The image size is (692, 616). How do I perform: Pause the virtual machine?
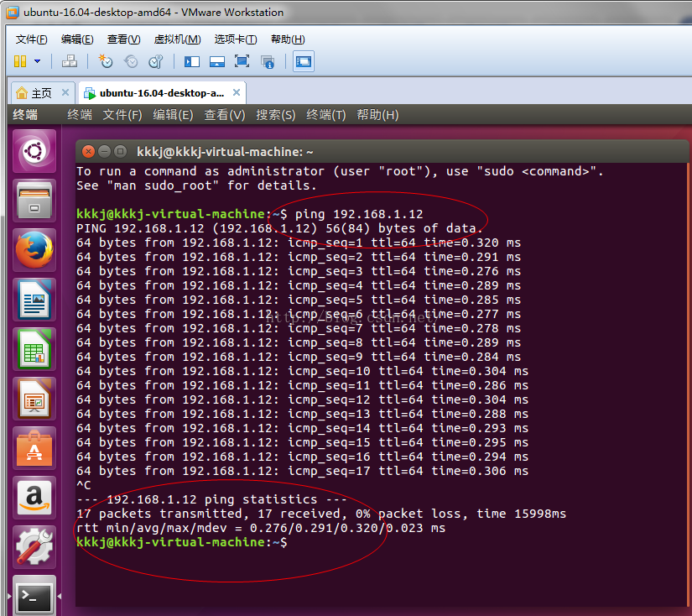[20, 61]
